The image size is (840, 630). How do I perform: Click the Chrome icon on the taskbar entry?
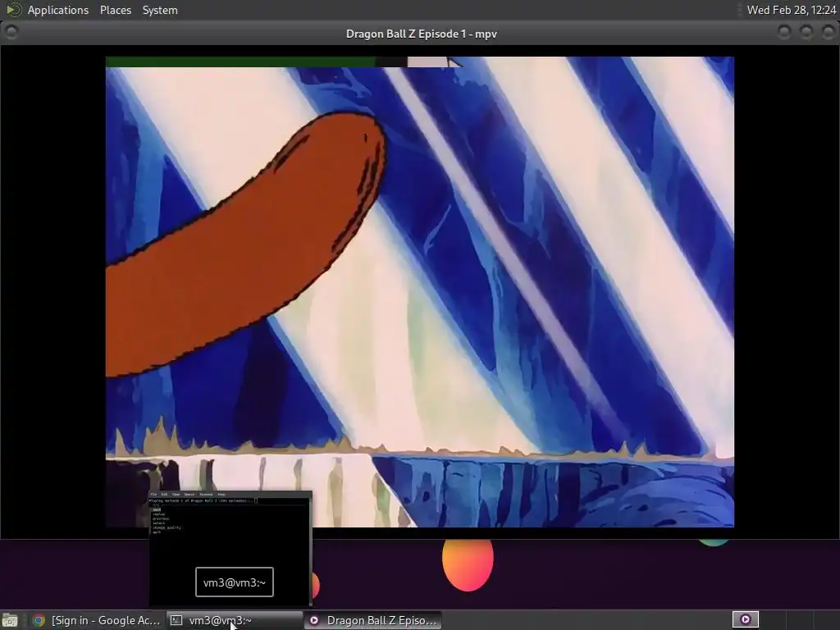click(x=39, y=620)
